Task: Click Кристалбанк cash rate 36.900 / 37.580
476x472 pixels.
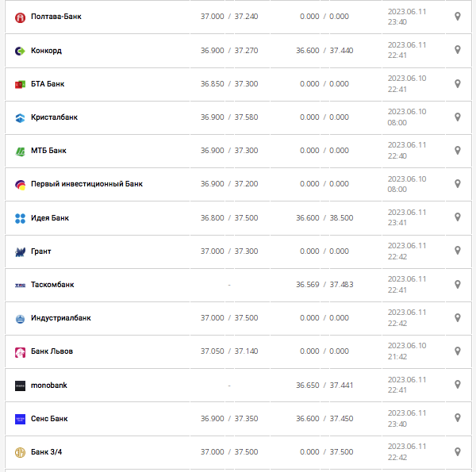Action: [x=229, y=117]
